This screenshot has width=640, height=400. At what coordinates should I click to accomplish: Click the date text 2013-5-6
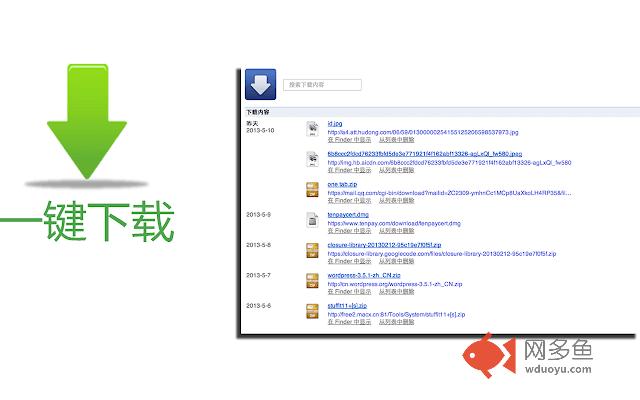pyautogui.click(x=258, y=306)
